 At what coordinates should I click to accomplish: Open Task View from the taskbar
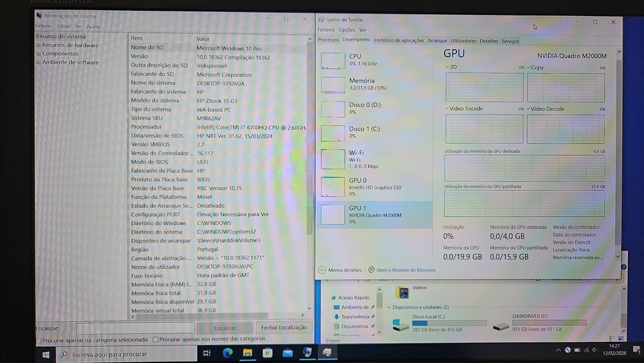coord(207,353)
